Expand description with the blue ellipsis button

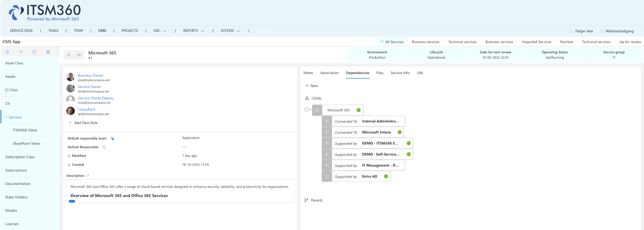pyautogui.click(x=72, y=201)
